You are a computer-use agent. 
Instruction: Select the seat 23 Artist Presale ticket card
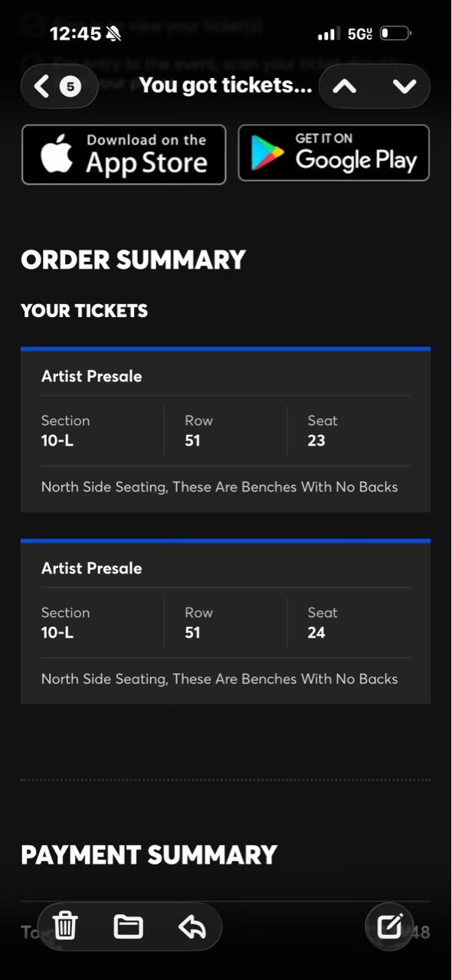[x=225, y=430]
